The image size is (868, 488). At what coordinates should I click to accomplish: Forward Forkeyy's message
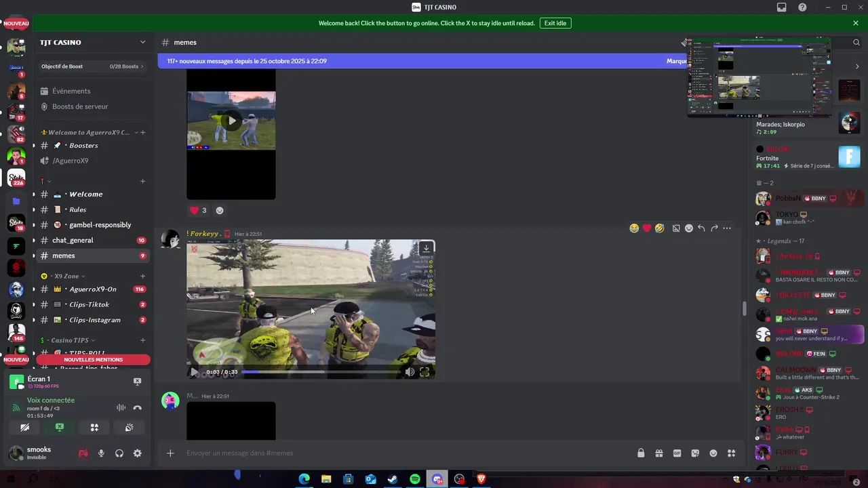714,228
